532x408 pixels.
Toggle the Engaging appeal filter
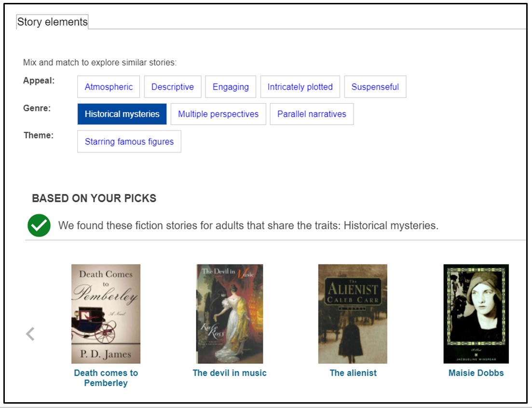click(231, 86)
